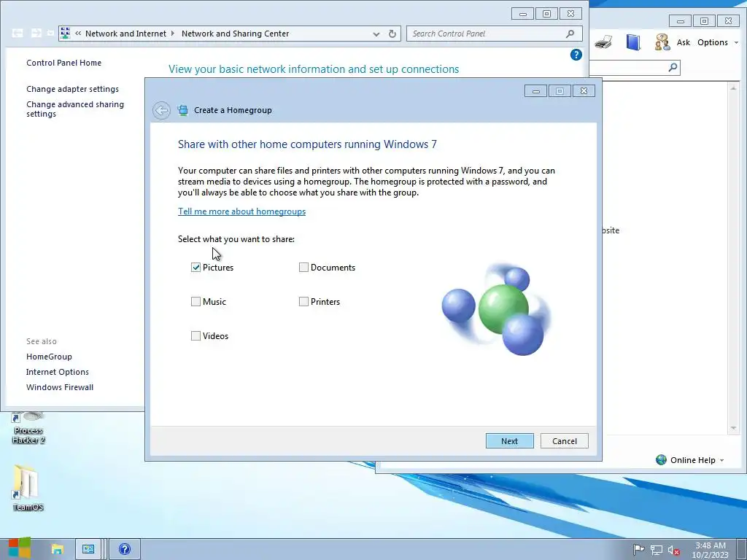Open the taskbar clock showing 3:48 AM
Image resolution: width=747 pixels, height=560 pixels.
[710, 550]
